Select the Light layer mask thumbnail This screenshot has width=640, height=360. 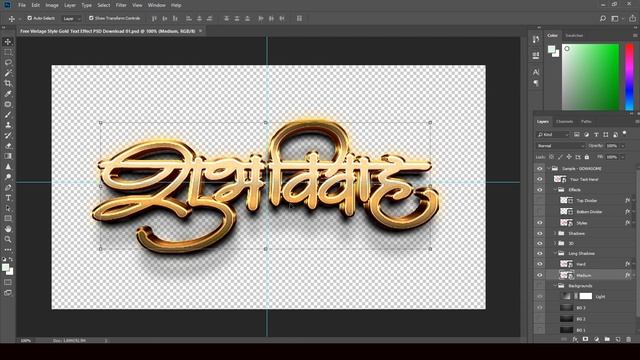(x=585, y=296)
